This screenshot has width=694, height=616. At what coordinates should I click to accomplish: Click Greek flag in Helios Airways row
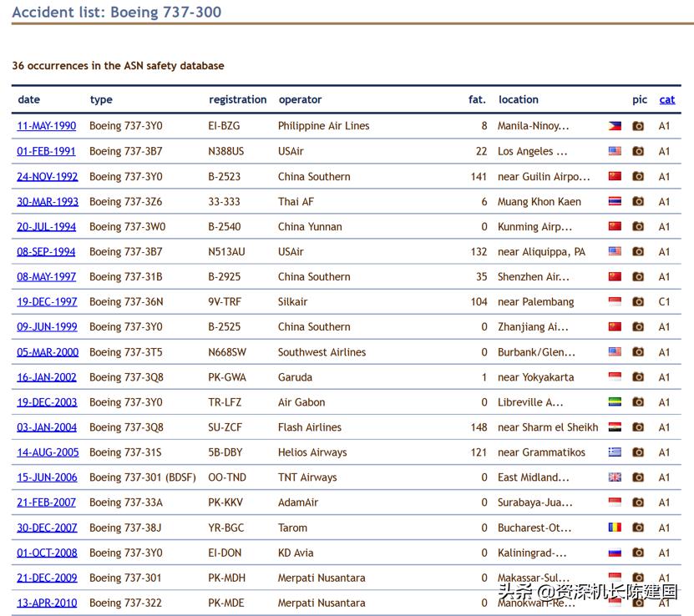(615, 452)
